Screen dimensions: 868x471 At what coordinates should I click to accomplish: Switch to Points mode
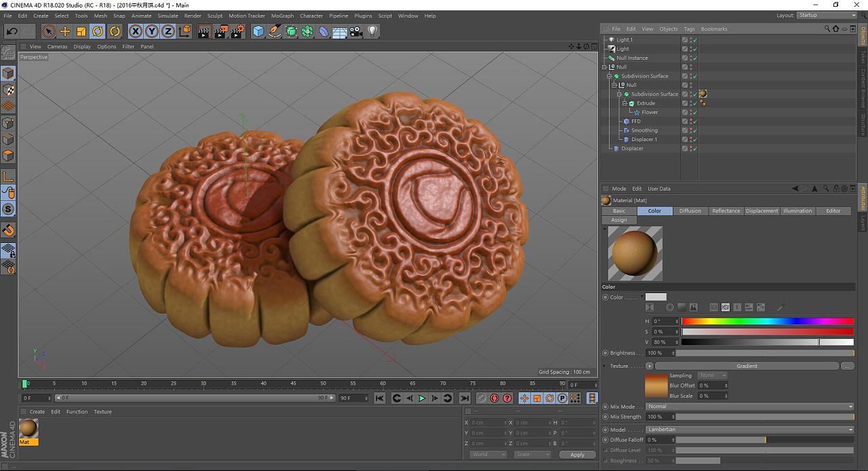[x=8, y=124]
